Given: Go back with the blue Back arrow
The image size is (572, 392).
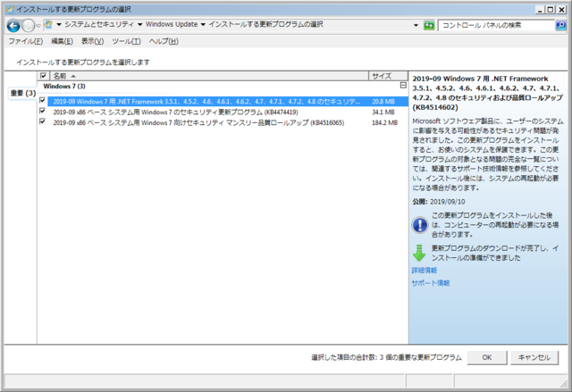Looking at the screenshot, I should [13, 26].
